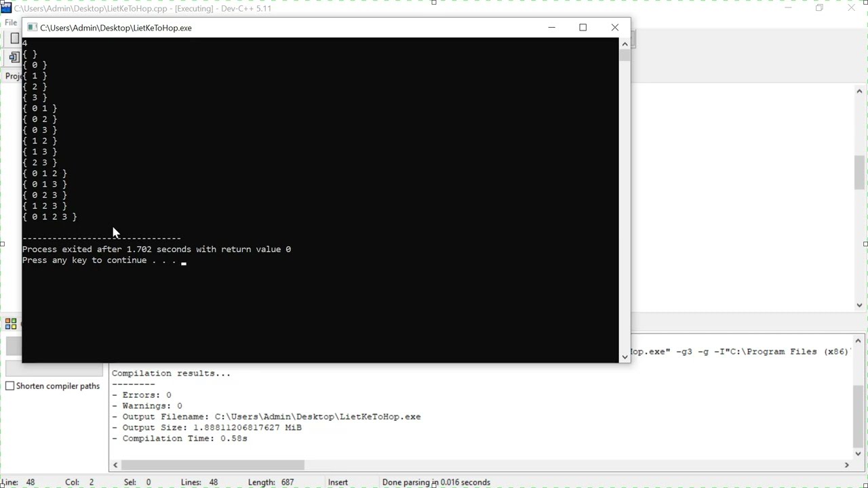Click the overlapping-windows toolbar icon in Dev-C++
Screen dimensions: 868x488
[x=14, y=57]
